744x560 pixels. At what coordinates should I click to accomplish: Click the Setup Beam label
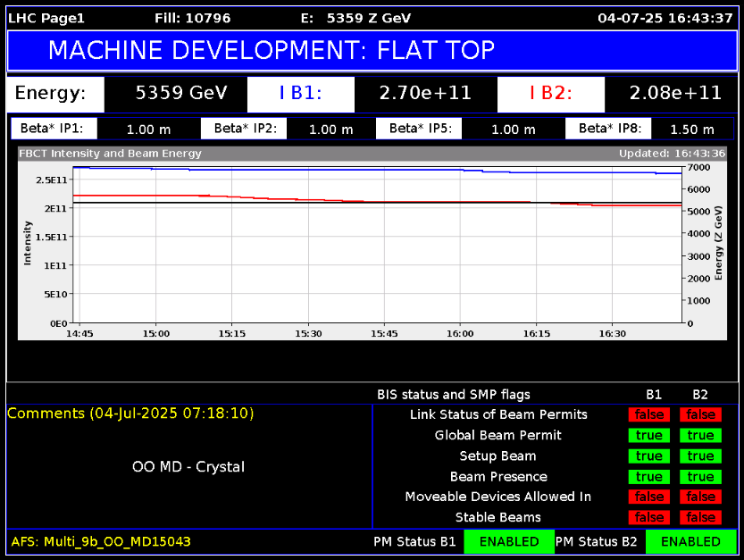coord(497,456)
